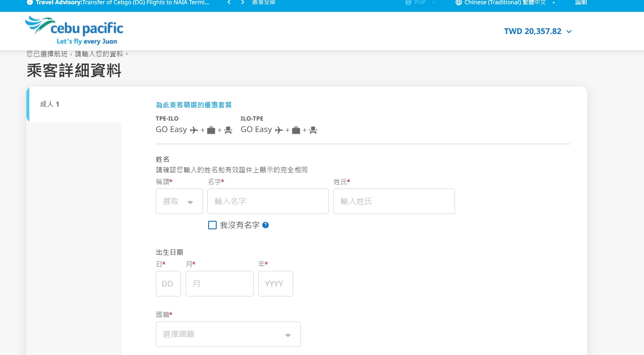Check the 我沒有名字 checkbox

pos(212,225)
